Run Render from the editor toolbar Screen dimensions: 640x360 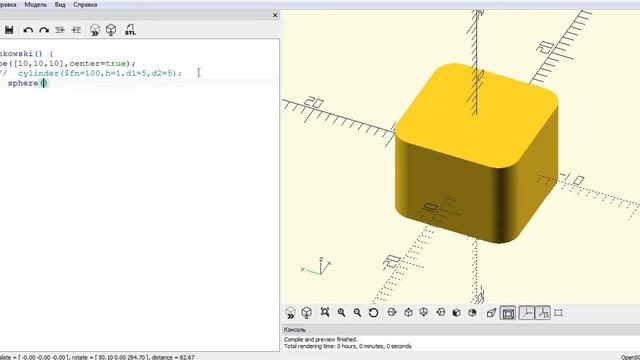click(x=111, y=30)
